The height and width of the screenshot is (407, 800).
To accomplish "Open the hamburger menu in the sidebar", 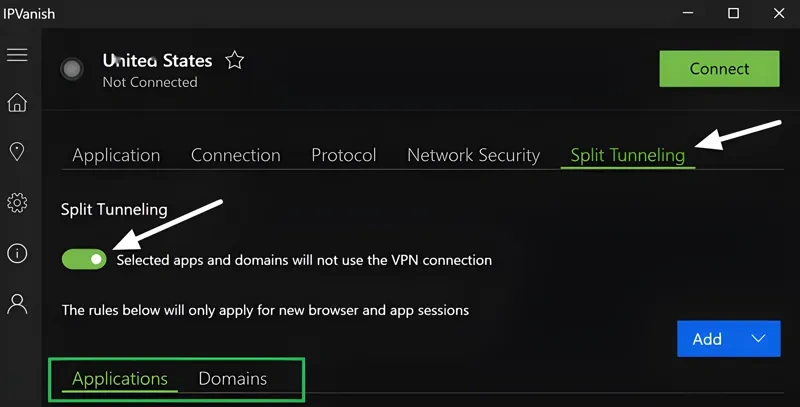I will point(17,55).
